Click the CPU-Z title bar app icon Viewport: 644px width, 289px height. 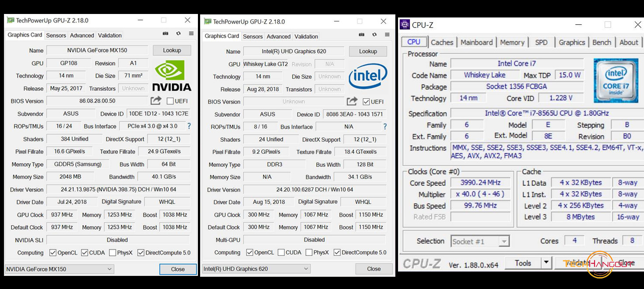click(x=405, y=25)
